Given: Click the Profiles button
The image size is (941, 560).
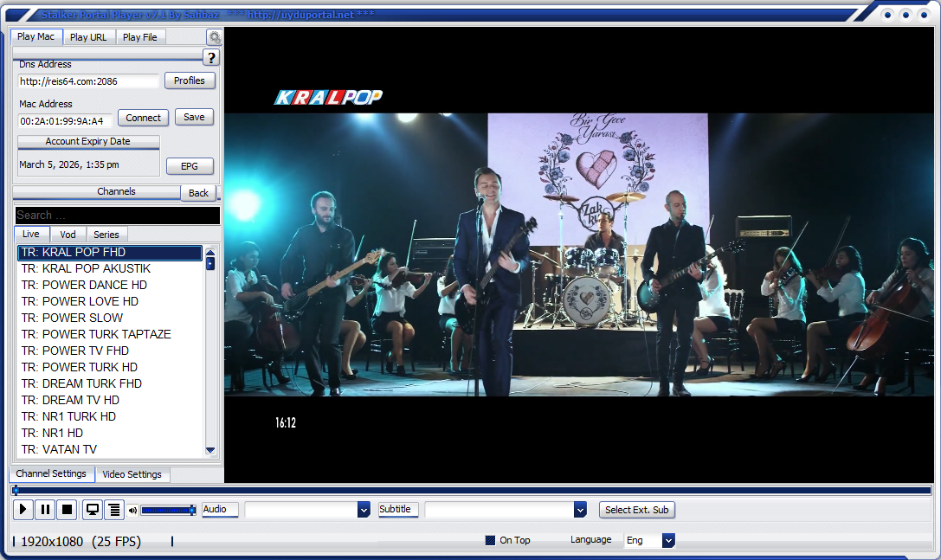Looking at the screenshot, I should tap(190, 80).
